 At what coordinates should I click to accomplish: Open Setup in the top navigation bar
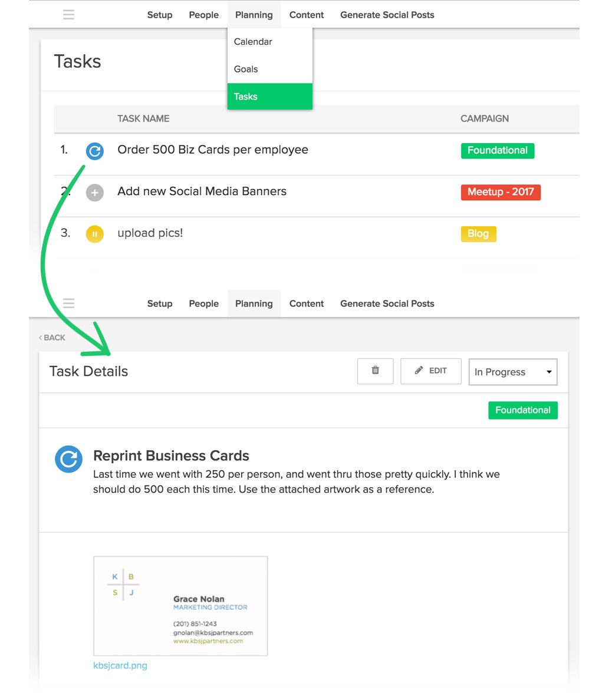(x=160, y=15)
